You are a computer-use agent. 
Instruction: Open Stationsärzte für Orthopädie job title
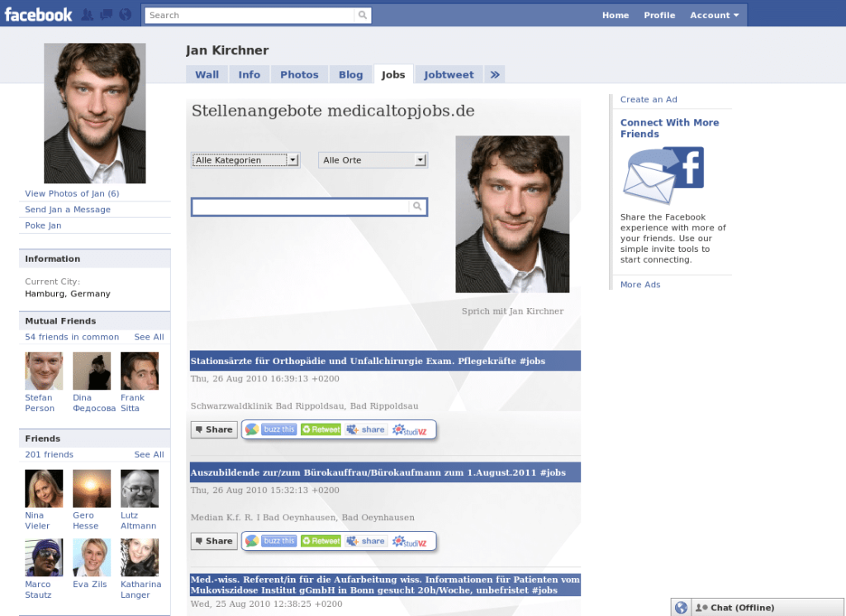click(x=368, y=361)
